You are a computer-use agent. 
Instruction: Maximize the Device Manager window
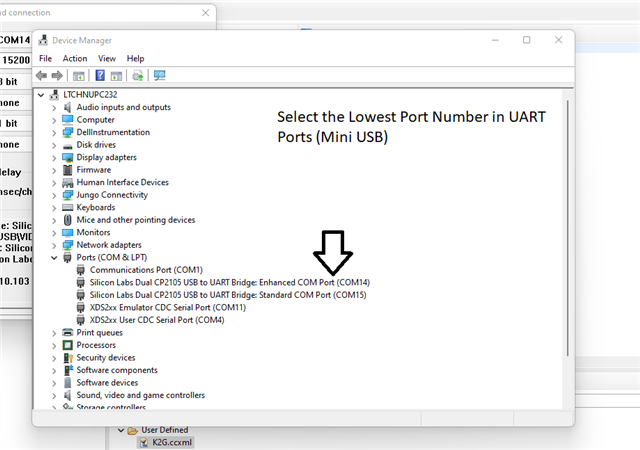tap(527, 40)
